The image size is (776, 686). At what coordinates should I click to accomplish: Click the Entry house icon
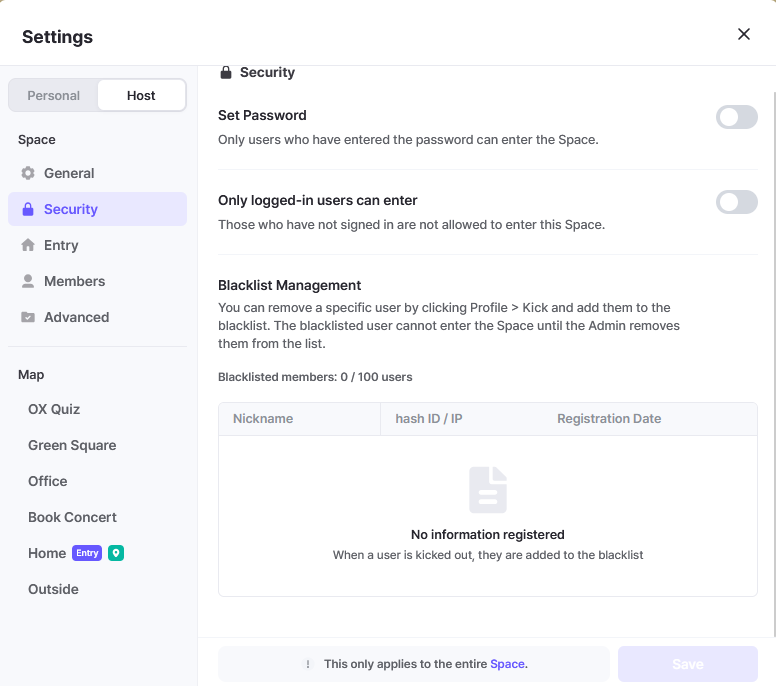[28, 245]
